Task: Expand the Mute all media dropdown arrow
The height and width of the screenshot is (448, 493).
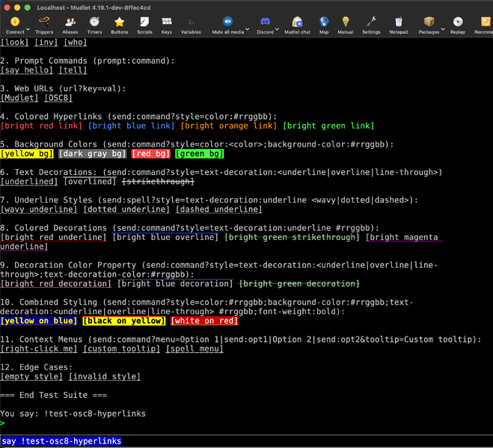Action: pos(248,29)
